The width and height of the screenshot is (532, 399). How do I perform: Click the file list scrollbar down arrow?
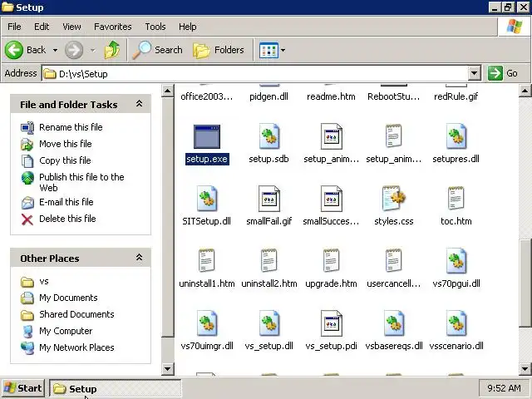coord(525,368)
